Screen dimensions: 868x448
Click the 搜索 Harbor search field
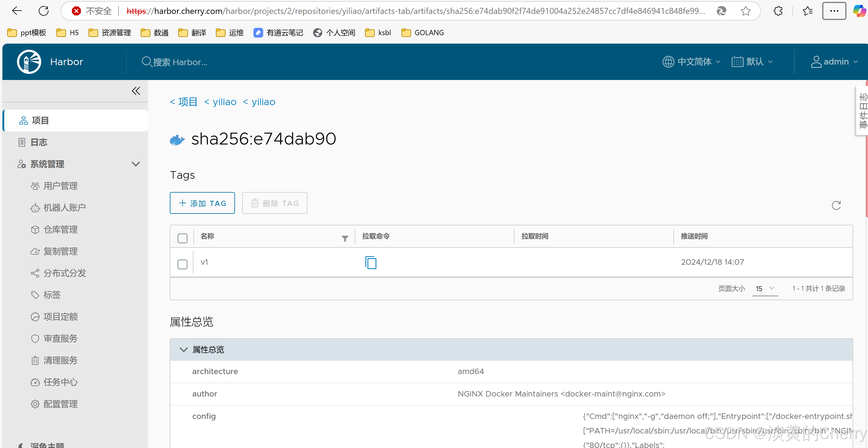[x=180, y=62]
